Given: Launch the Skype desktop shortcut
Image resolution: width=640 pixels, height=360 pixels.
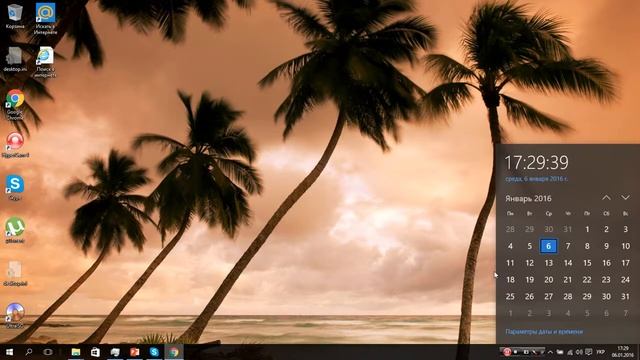Looking at the screenshot, I should click(x=15, y=188).
